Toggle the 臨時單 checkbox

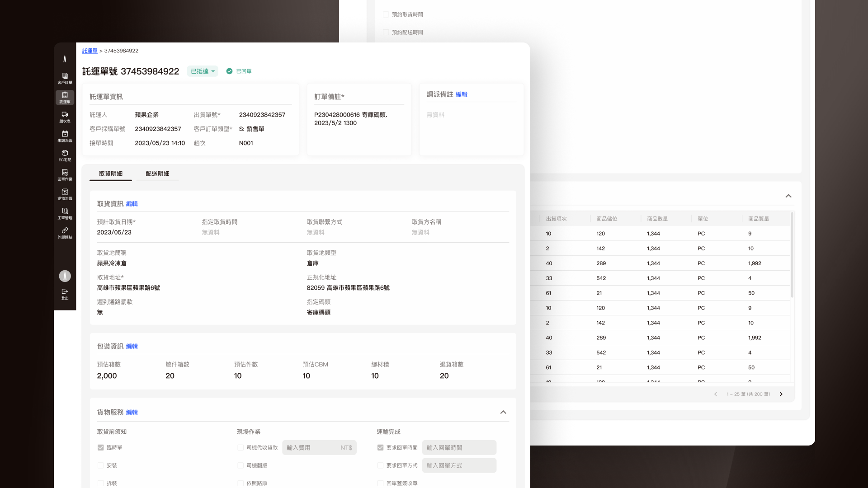(x=100, y=447)
